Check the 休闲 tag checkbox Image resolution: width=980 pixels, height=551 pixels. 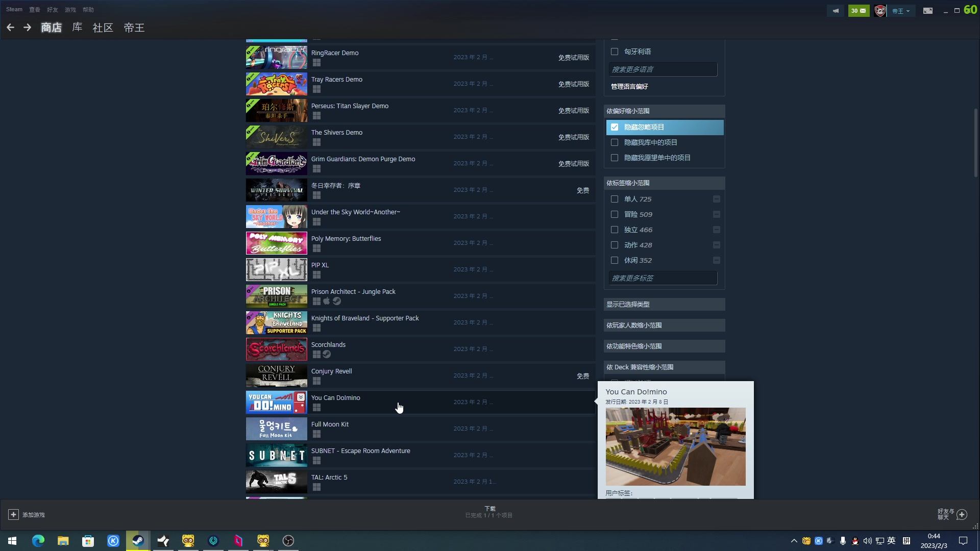point(615,260)
